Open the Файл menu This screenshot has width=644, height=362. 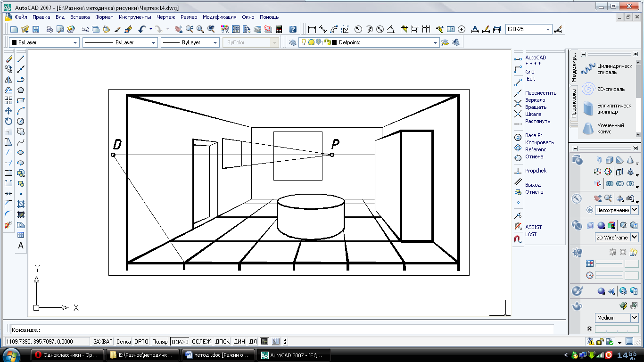click(x=21, y=17)
